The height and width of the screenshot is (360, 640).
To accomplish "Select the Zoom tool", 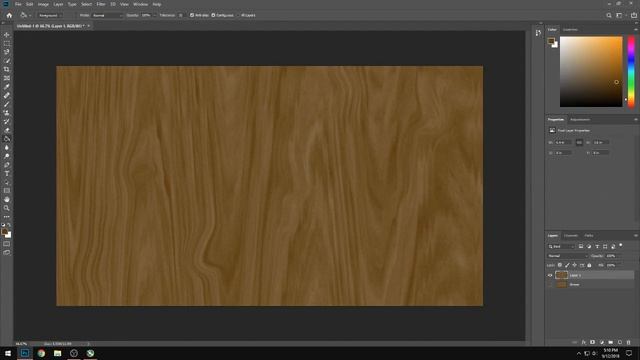I will click(7, 208).
